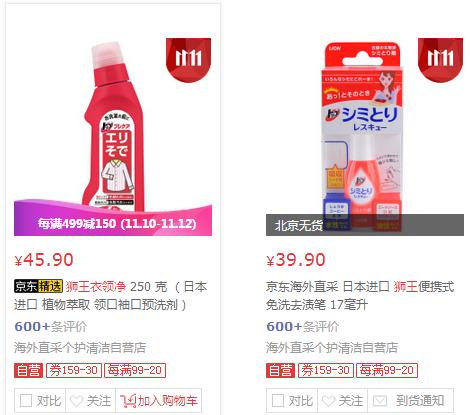
Task: Click the 自营 tag under the collar cleaner
Action: [29, 370]
